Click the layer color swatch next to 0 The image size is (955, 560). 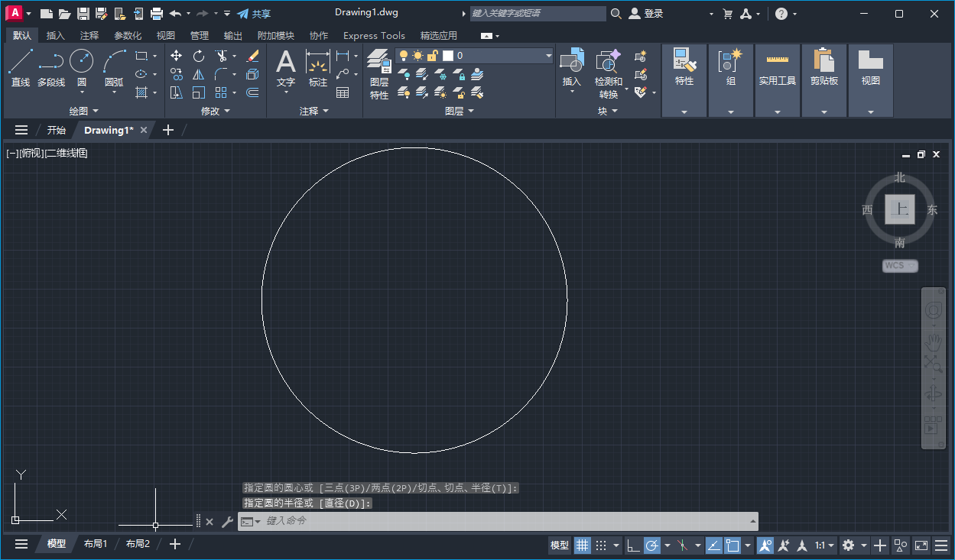click(447, 56)
